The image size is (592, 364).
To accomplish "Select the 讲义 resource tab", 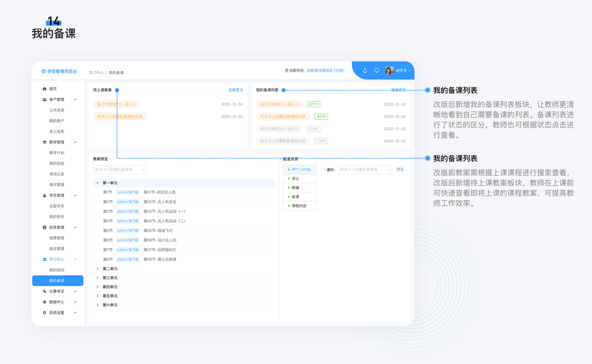I will tap(300, 178).
